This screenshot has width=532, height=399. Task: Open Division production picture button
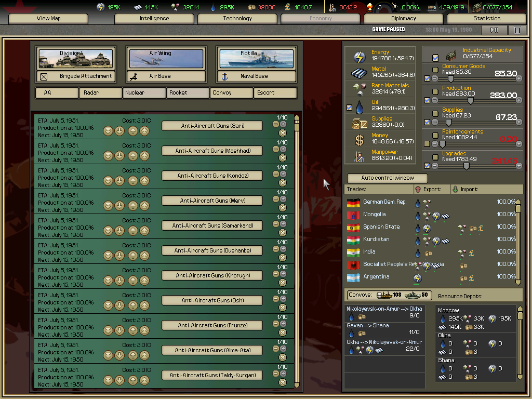pyautogui.click(x=76, y=58)
